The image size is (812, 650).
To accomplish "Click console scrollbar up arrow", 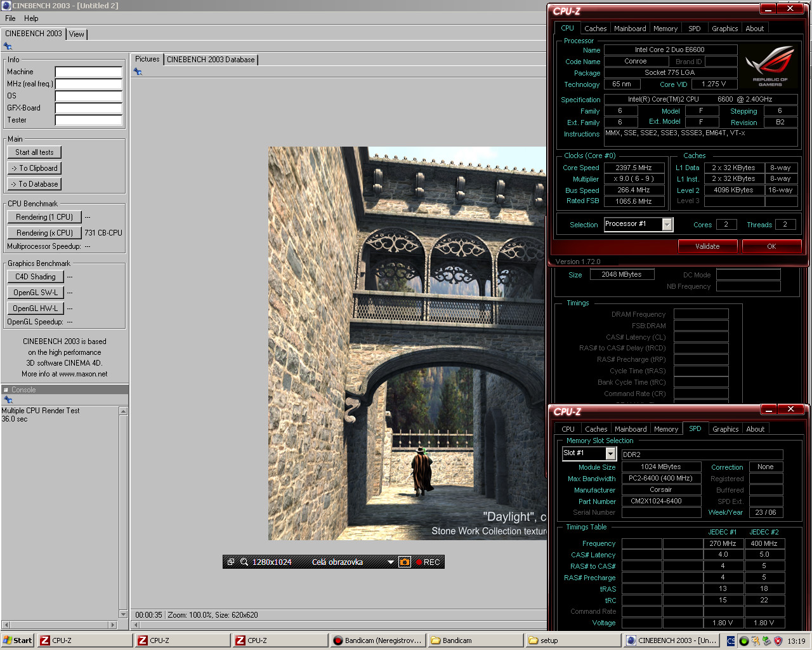I will (123, 411).
